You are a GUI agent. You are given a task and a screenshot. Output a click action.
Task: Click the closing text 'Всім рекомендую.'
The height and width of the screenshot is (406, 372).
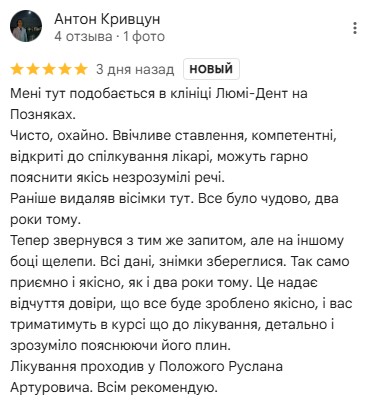tap(157, 387)
